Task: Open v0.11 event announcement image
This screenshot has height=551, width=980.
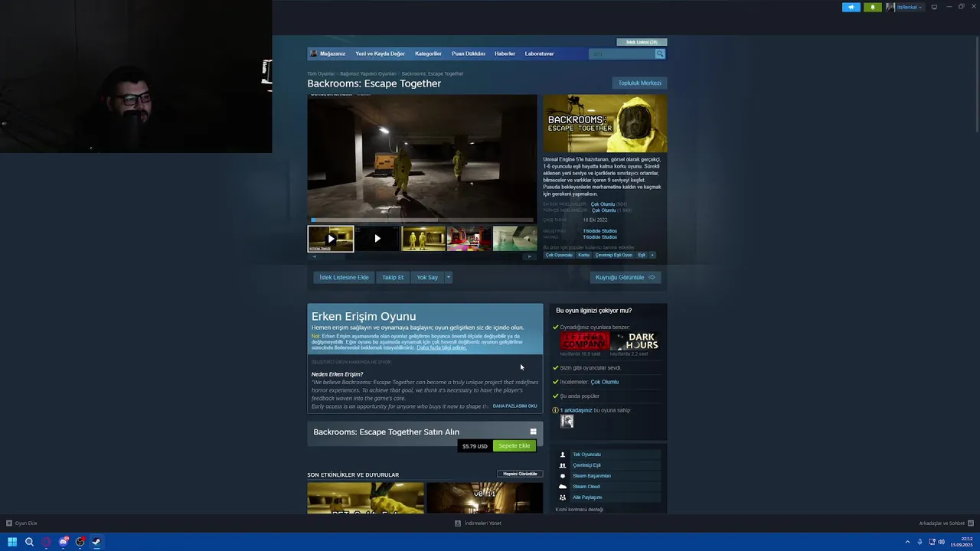Action: tap(485, 497)
